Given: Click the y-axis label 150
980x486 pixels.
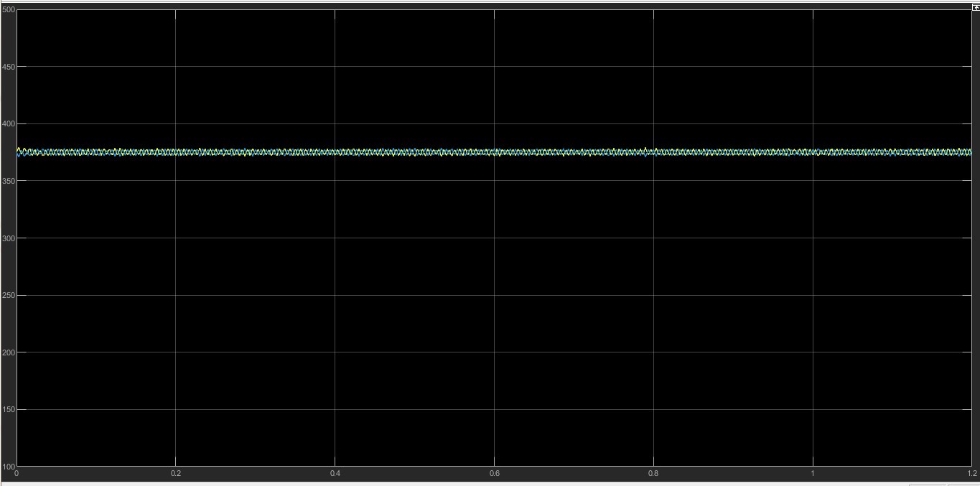Looking at the screenshot, I should pyautogui.click(x=8, y=410).
